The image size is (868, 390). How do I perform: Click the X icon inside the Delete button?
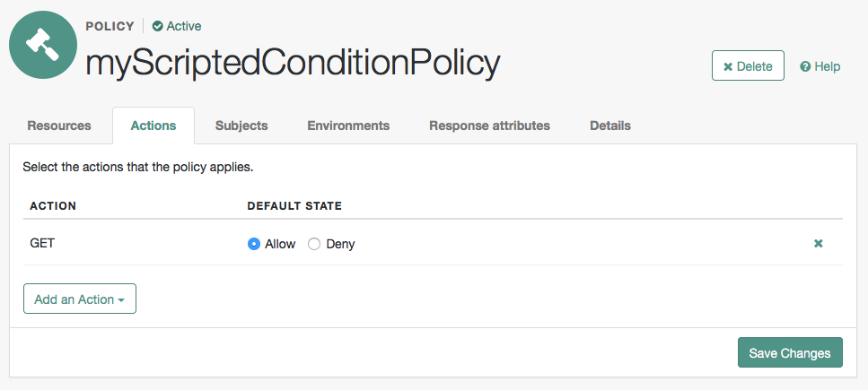(728, 67)
